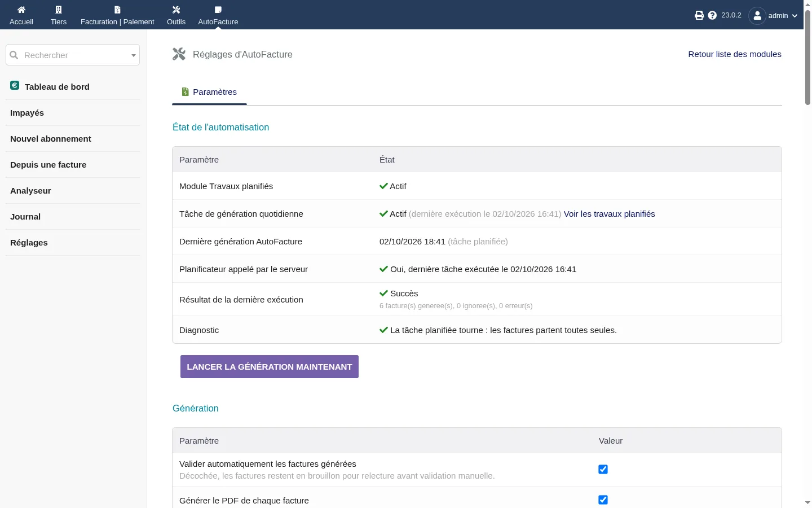Uncheck Générer le PDF de chaque facture
Image resolution: width=812 pixels, height=508 pixels.
click(603, 500)
